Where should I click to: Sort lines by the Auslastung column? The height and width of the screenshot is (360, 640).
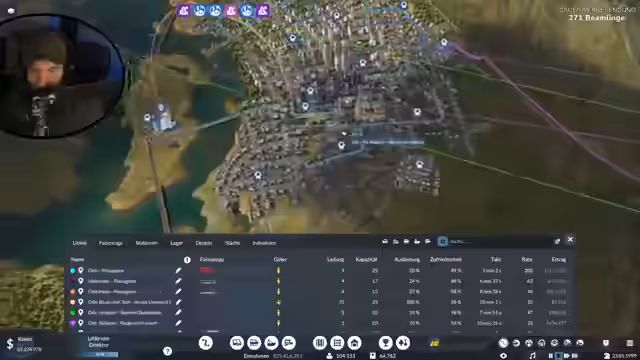tap(407, 260)
